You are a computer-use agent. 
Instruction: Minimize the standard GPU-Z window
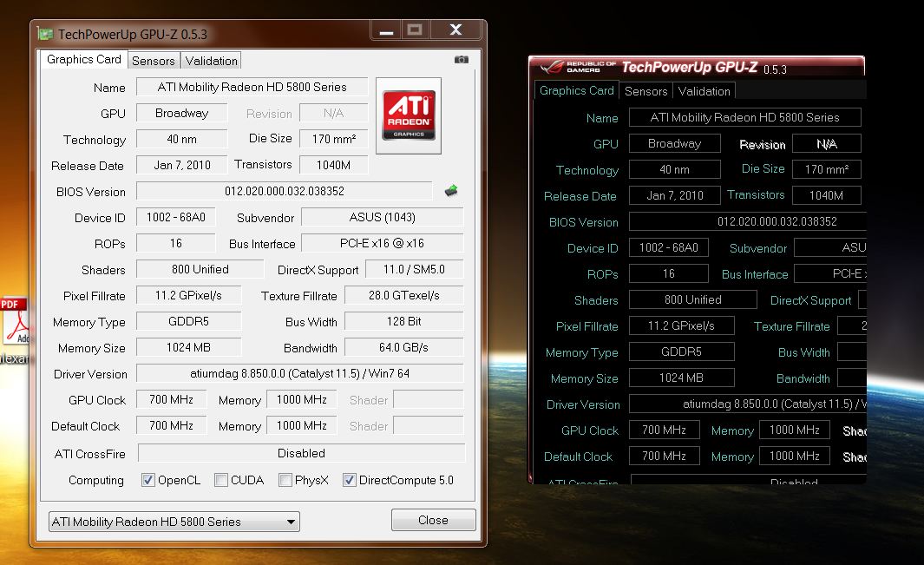[386, 30]
